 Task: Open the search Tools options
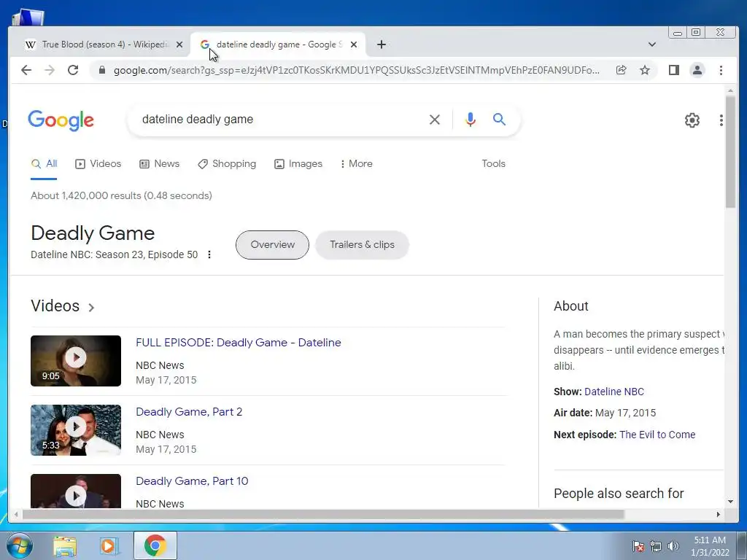coord(493,164)
